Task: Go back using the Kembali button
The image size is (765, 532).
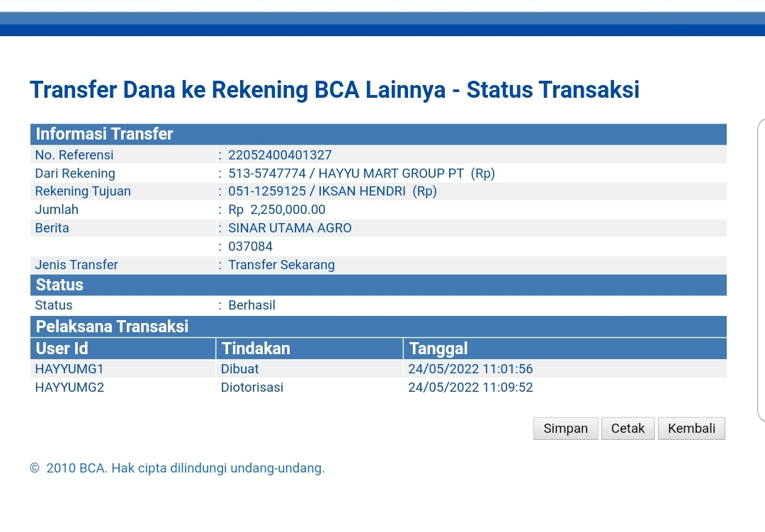Action: click(x=691, y=429)
